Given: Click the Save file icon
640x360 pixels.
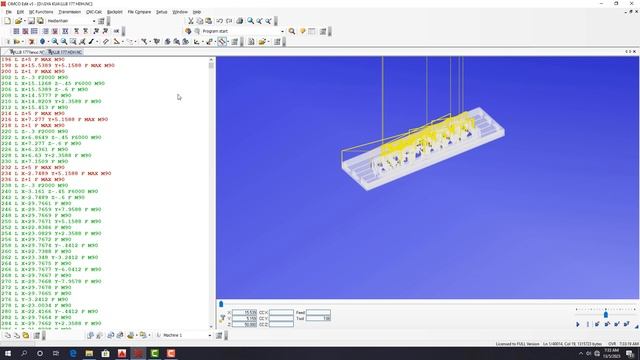Looking at the screenshot, I should [x=31, y=21].
